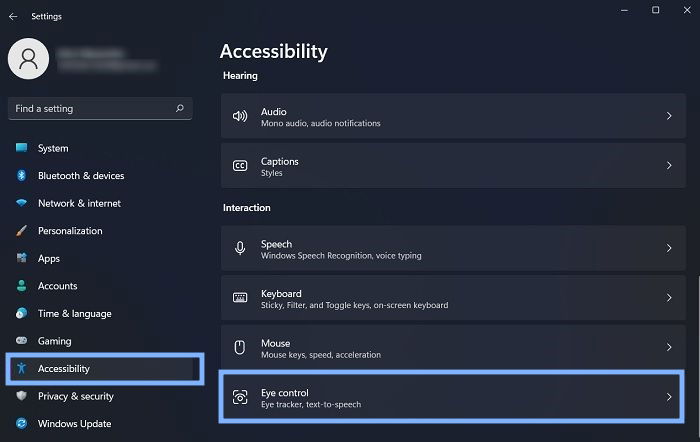Click the Audio speaker icon

pyautogui.click(x=240, y=116)
